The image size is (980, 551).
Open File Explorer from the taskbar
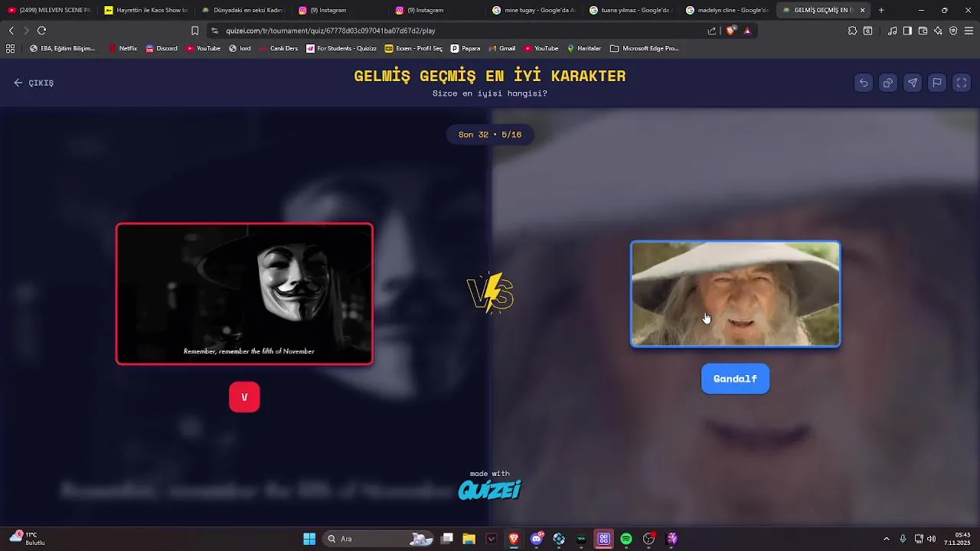tap(469, 539)
